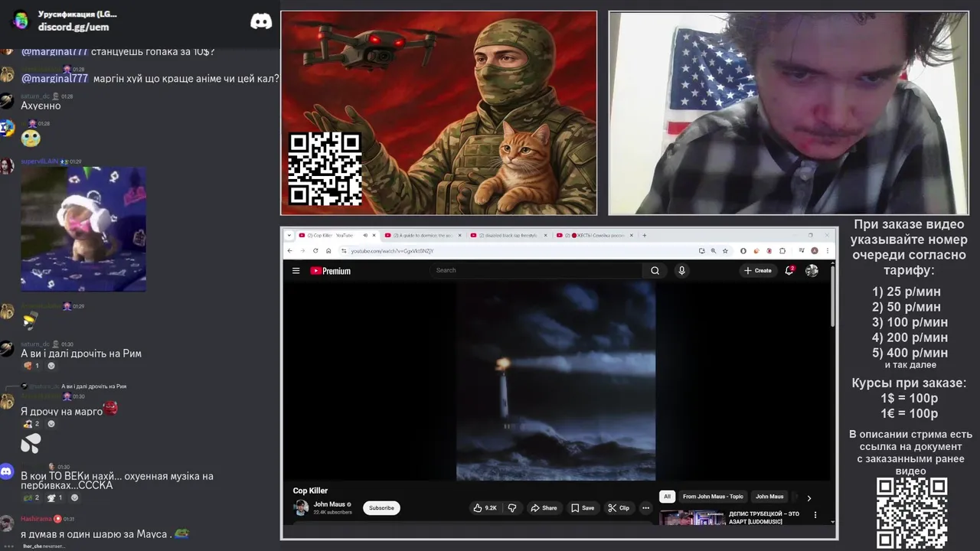Click the '22.4K subscribers' text
The image size is (980, 551).
click(x=332, y=512)
